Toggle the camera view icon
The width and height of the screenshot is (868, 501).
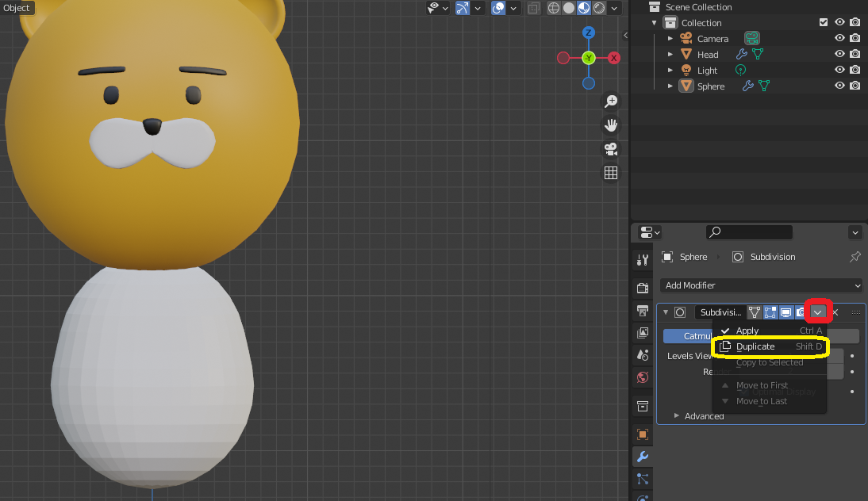(611, 149)
